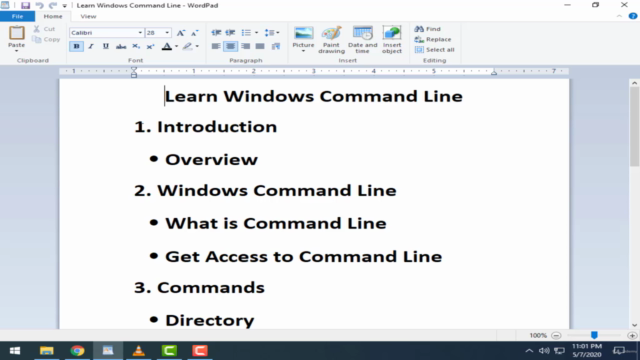Justify the paragraph text
The width and height of the screenshot is (640, 360).
[260, 46]
